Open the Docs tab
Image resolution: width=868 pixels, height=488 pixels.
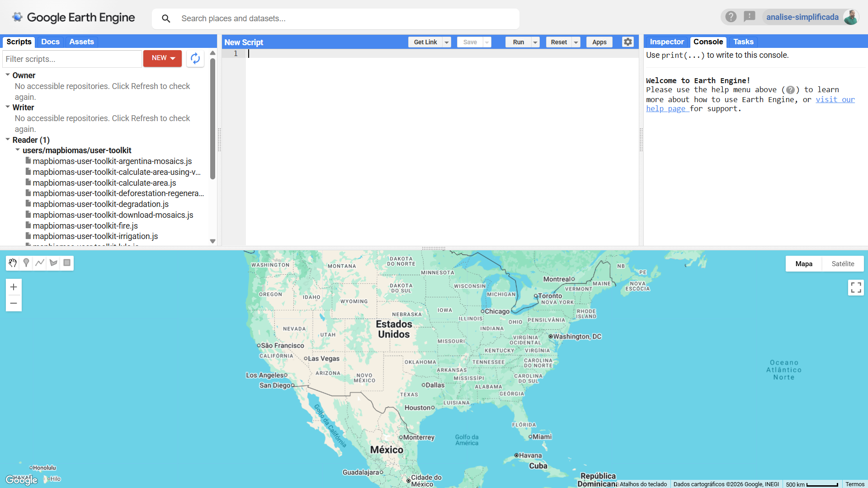(50, 42)
